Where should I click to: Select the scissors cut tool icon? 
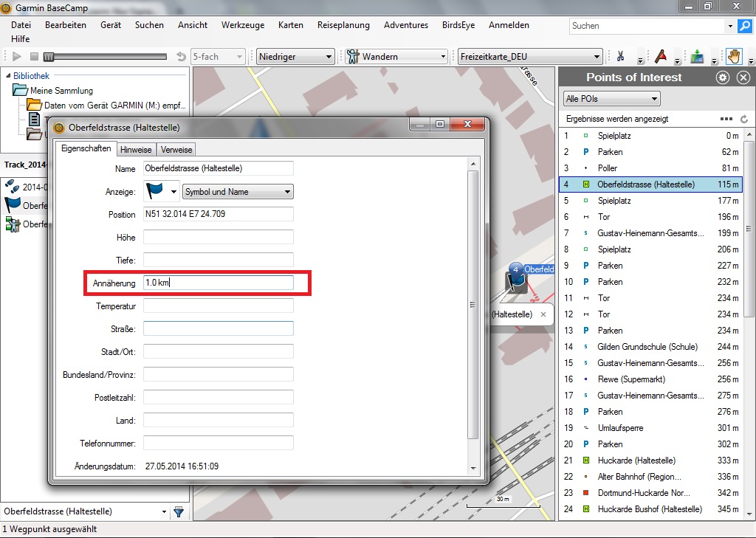(x=620, y=56)
